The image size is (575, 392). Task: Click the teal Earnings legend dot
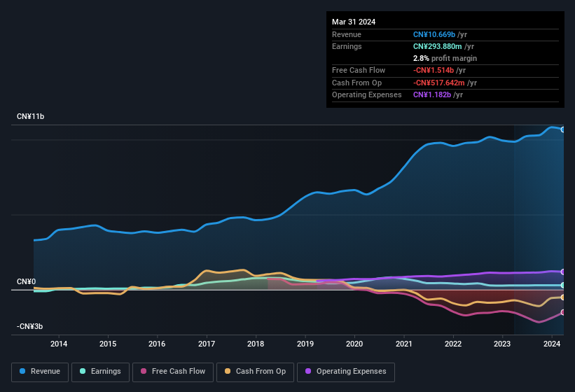click(x=83, y=372)
